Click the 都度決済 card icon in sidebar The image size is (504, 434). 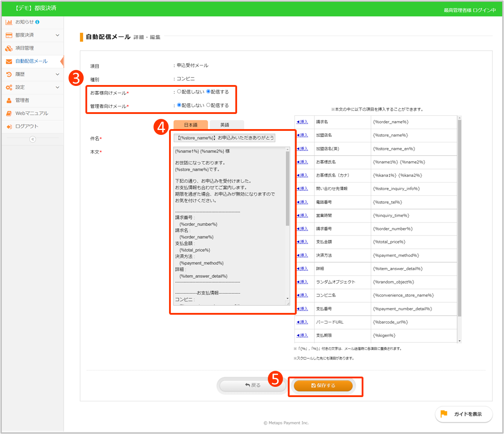[x=9, y=35]
